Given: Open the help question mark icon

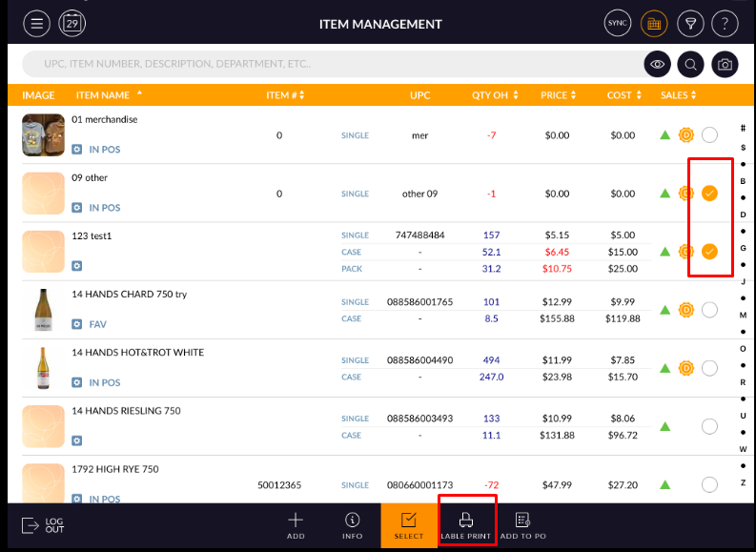Looking at the screenshot, I should pos(725,24).
